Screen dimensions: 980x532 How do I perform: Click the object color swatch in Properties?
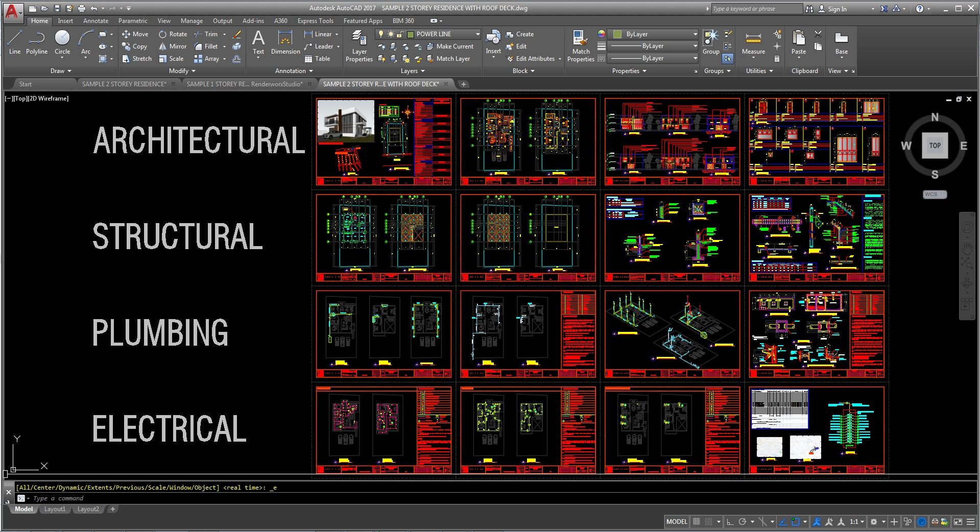tap(617, 34)
